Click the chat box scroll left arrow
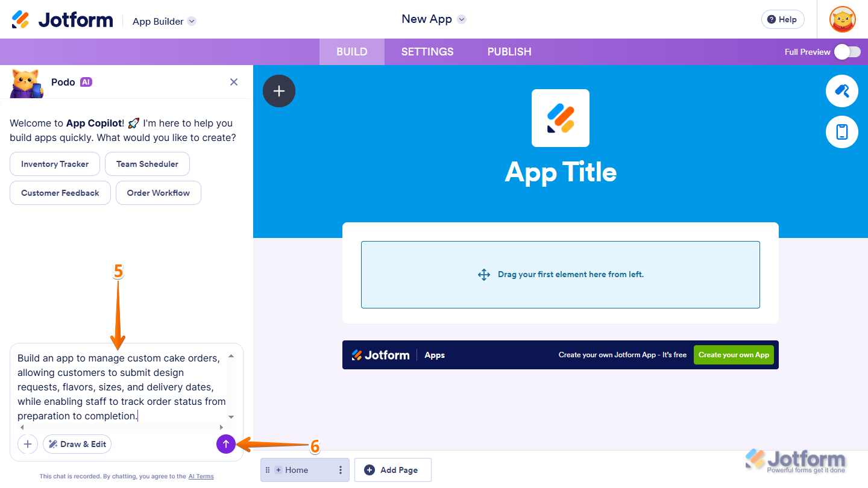 (22, 427)
